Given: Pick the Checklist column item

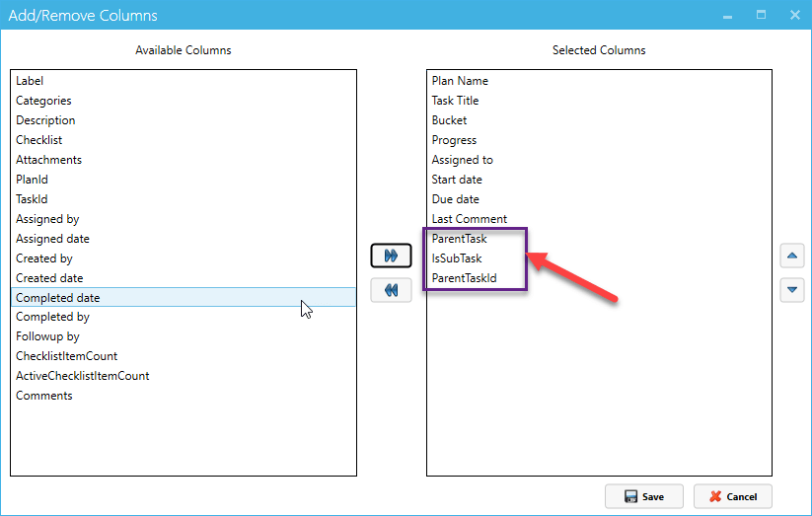Looking at the screenshot, I should tap(184, 140).
